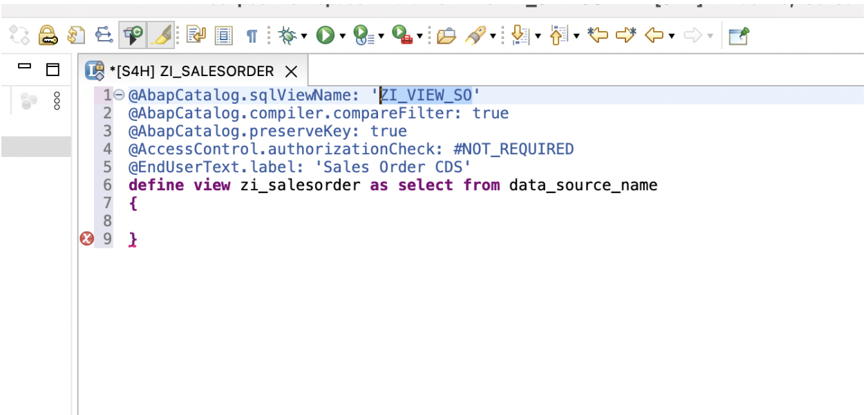This screenshot has height=415, width=868.
Task: Click the Search flashlight icon
Action: [475, 35]
